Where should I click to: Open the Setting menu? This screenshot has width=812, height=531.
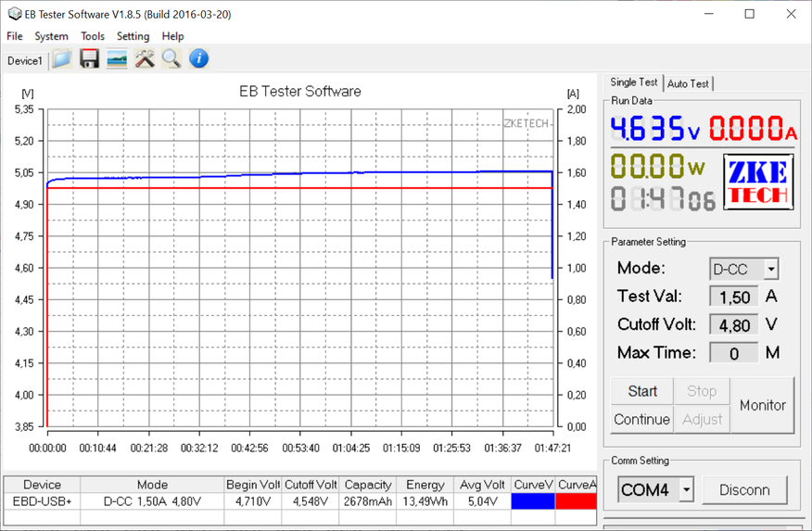click(x=133, y=36)
